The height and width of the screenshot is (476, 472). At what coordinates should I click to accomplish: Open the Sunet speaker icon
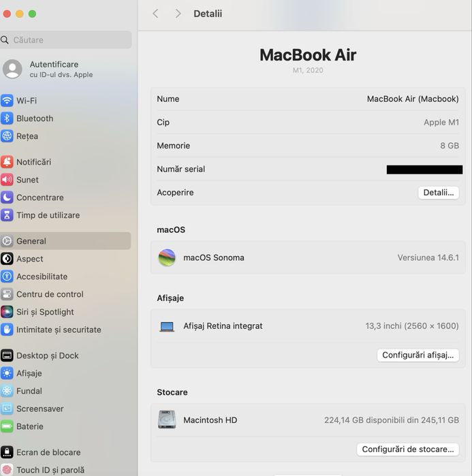7,180
